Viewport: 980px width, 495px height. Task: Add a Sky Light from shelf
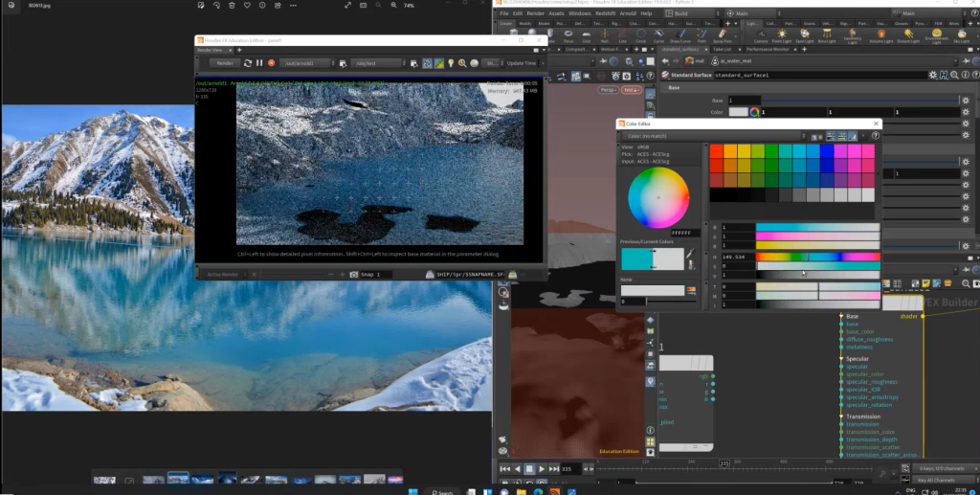click(961, 35)
